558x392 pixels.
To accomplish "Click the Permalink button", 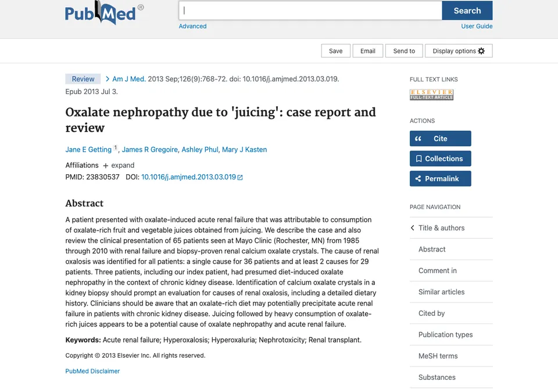I will tap(440, 178).
